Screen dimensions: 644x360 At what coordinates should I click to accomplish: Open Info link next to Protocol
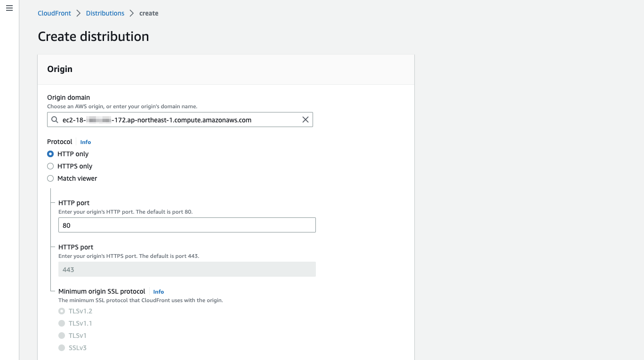point(85,142)
